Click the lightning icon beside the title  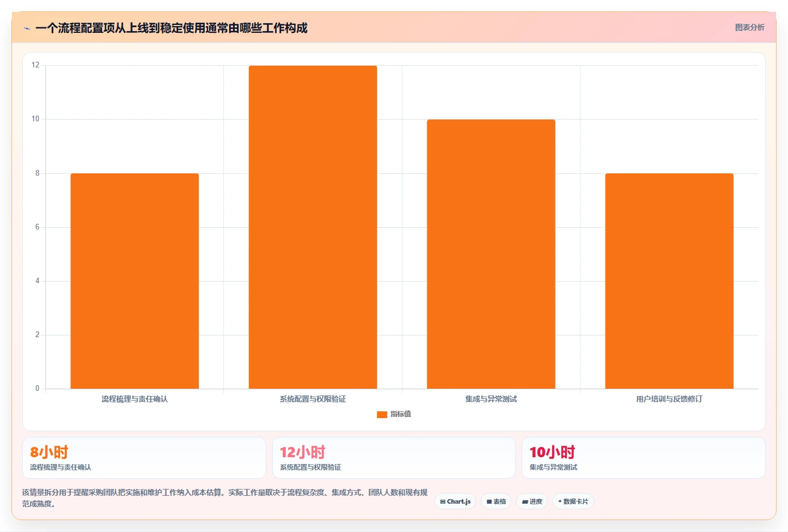coord(27,28)
